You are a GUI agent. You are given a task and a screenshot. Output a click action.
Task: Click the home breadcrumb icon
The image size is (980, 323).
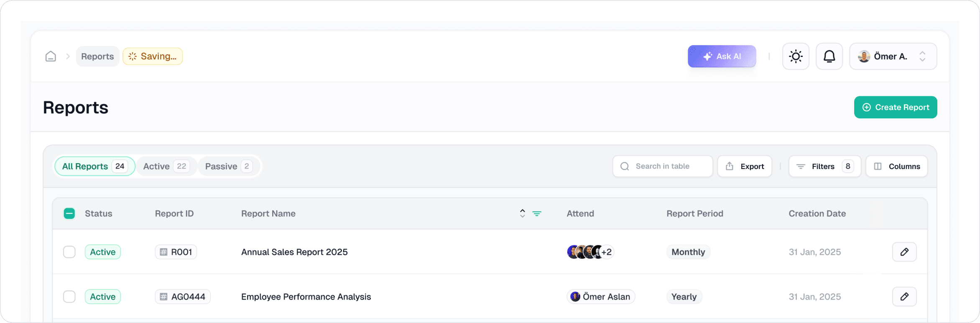(x=51, y=56)
